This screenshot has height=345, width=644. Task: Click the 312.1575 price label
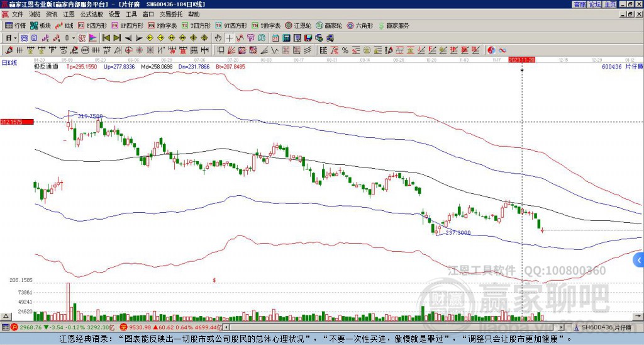pyautogui.click(x=17, y=122)
